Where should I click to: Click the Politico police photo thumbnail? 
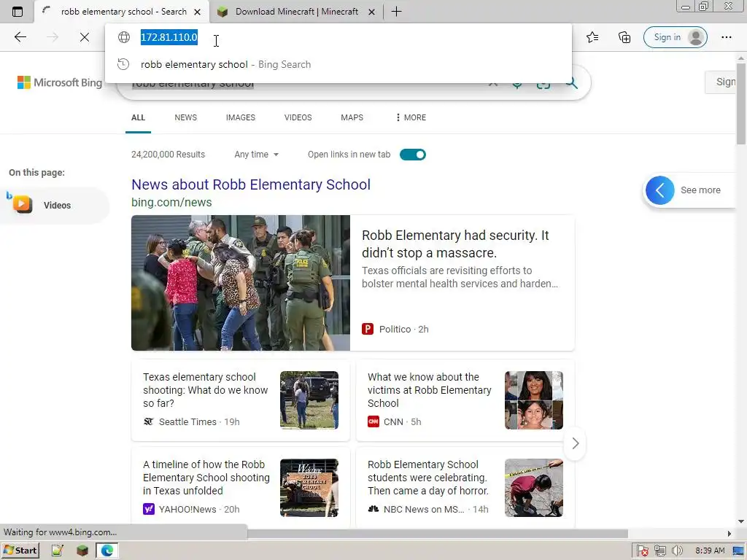point(241,283)
